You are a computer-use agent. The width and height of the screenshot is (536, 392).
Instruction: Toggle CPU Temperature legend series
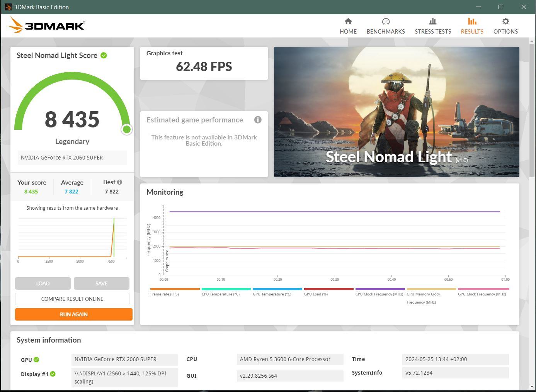click(x=226, y=292)
